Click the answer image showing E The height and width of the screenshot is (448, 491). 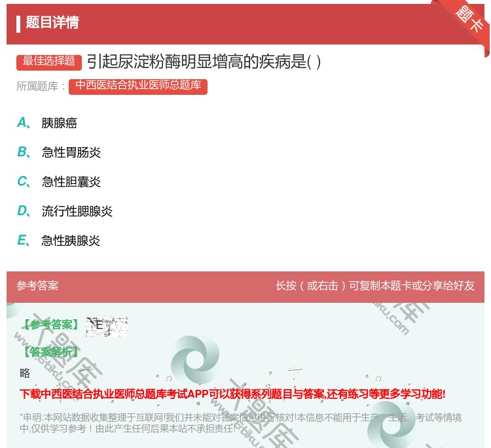(106, 326)
